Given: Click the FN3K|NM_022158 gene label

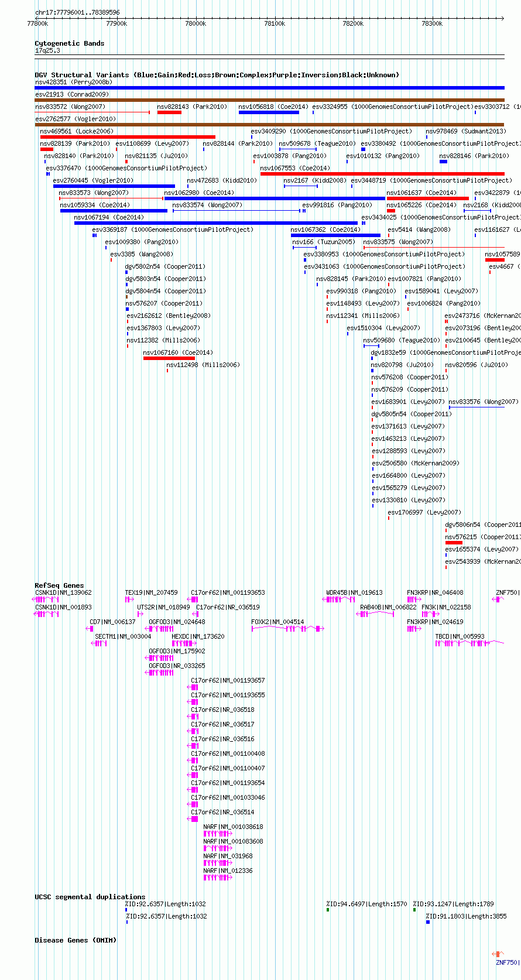Looking at the screenshot, I should tap(446, 607).
